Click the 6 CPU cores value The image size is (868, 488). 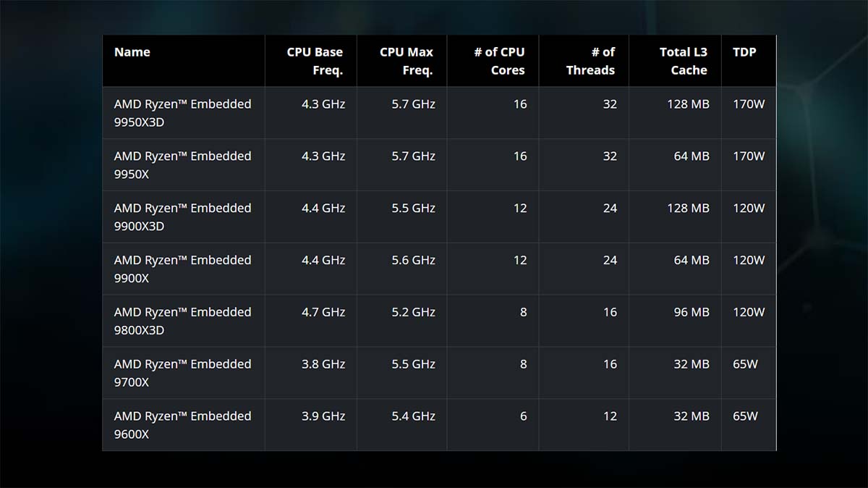[523, 416]
